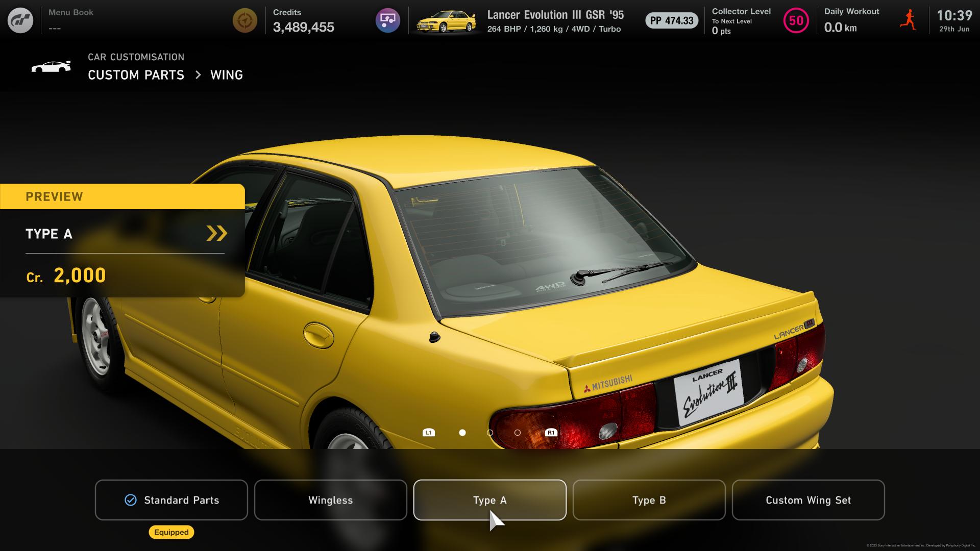Choose the Wingless option
This screenshot has height=551, width=980.
(x=331, y=500)
